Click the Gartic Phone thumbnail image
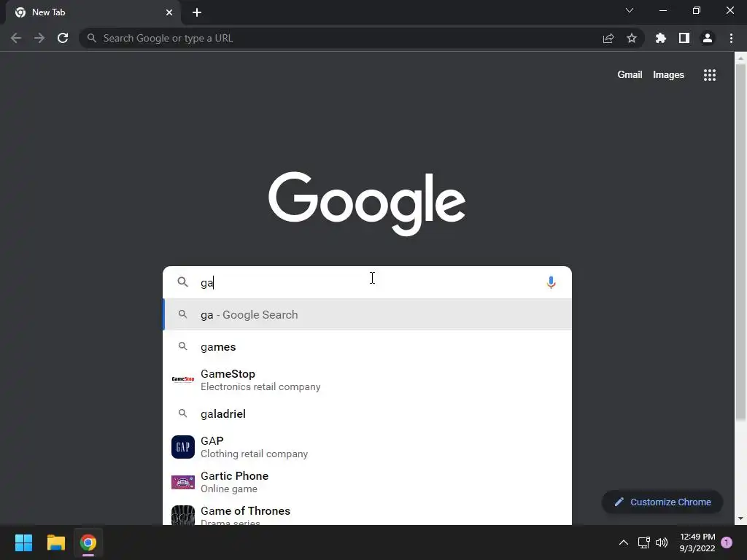The image size is (747, 560). (x=183, y=482)
